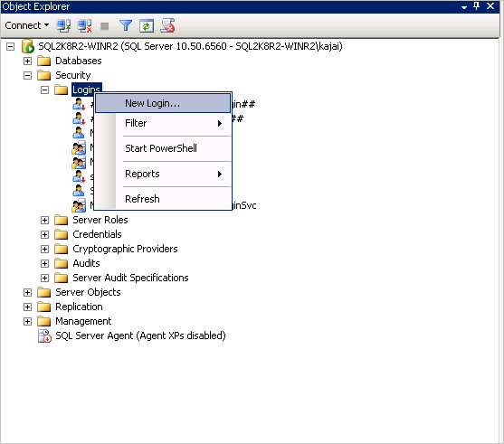Click the Security folder icon
Viewport: 504px width, 444px height.
(44, 75)
